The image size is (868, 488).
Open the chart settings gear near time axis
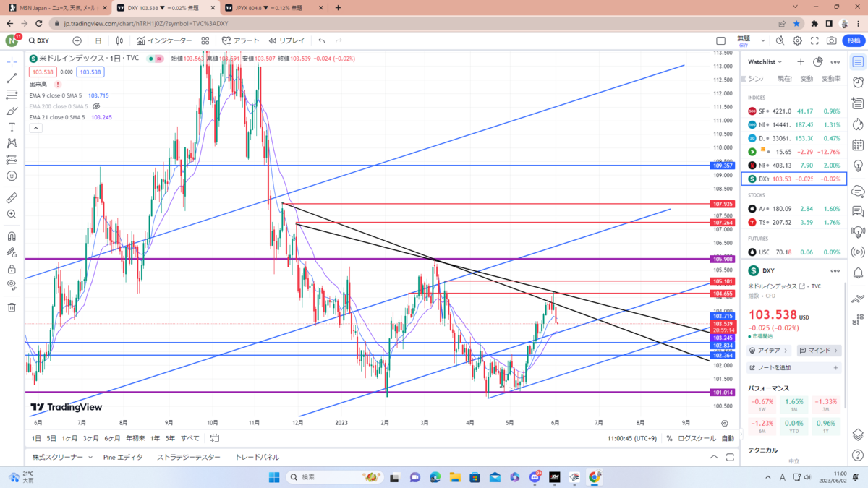tap(725, 422)
